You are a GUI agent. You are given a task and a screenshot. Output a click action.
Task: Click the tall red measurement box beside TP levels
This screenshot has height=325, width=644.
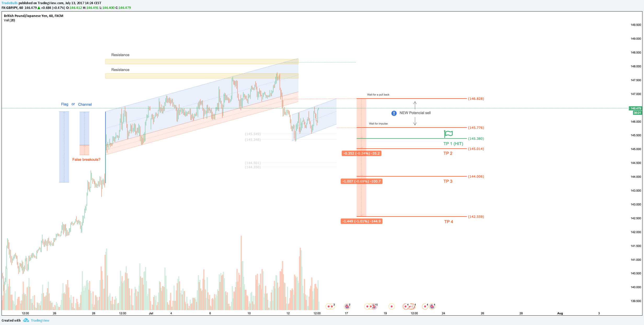[x=361, y=158]
